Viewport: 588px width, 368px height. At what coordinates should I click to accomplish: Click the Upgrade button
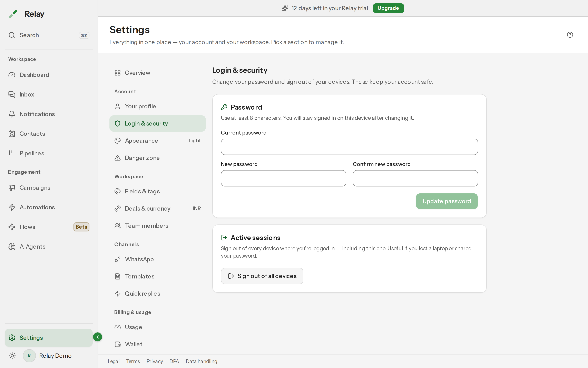click(388, 8)
